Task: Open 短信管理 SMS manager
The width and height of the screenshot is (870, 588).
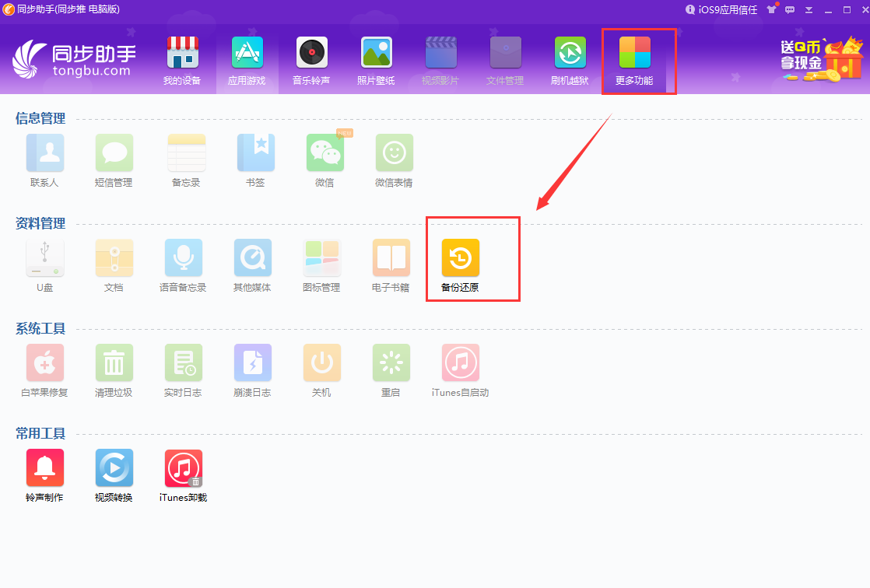Action: click(114, 152)
